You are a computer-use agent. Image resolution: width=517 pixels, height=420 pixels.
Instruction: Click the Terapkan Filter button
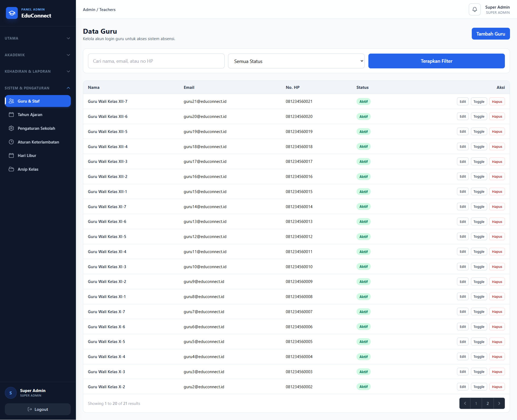pyautogui.click(x=436, y=61)
